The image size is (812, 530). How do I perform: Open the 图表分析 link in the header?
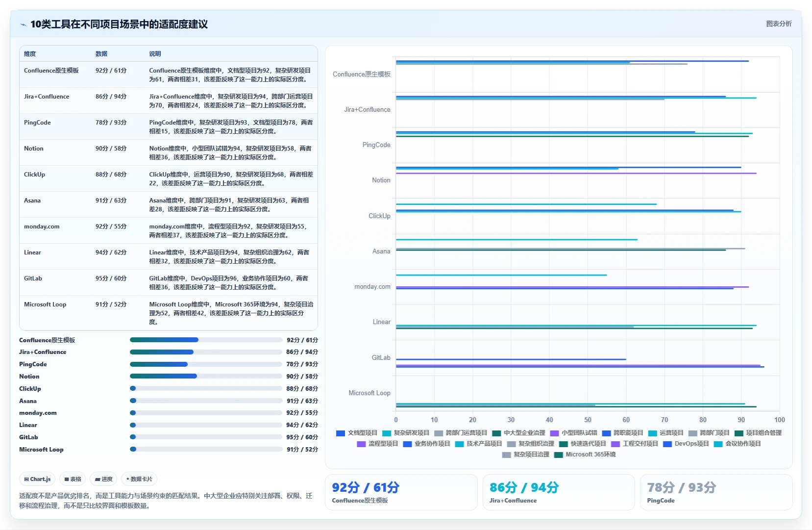779,24
